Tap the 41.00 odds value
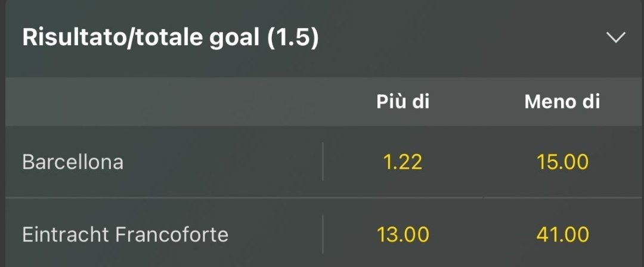The image size is (644, 267). [562, 234]
